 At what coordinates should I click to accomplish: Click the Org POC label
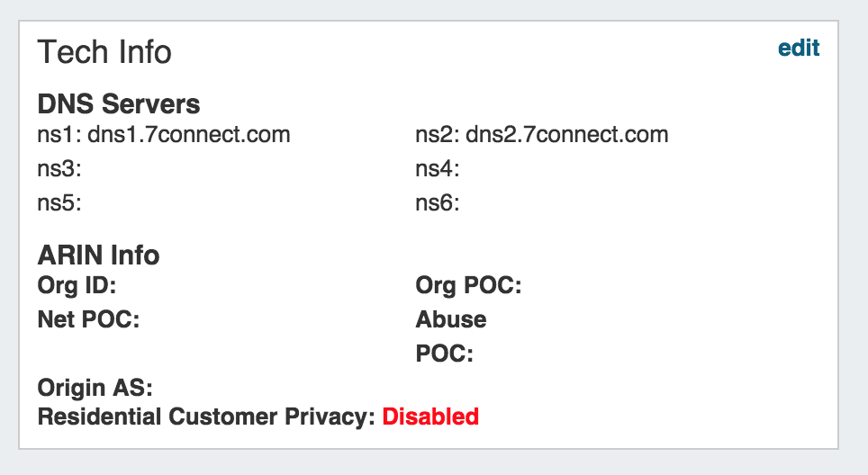(x=469, y=286)
